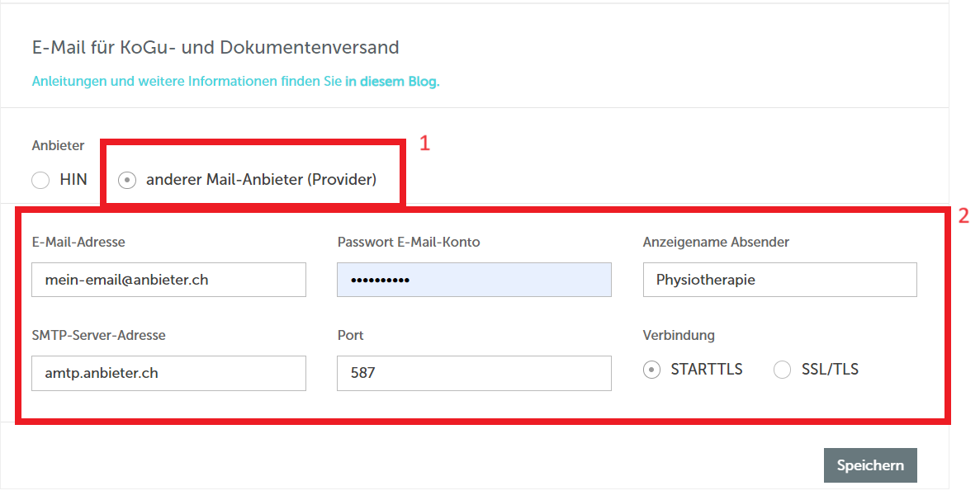Click the red annotation number 1
This screenshot has height=500, width=980.
coord(425,143)
